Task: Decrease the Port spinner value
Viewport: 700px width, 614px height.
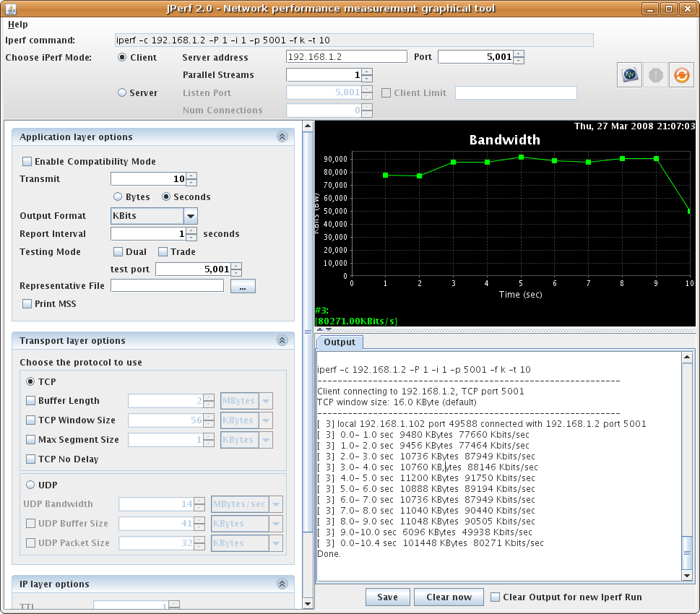Action: [518, 60]
